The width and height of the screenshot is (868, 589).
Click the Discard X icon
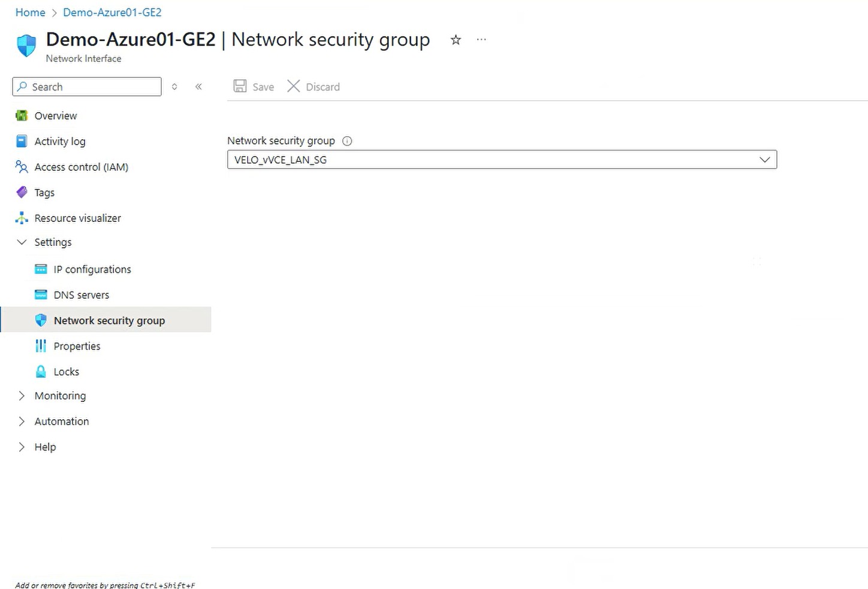(293, 86)
